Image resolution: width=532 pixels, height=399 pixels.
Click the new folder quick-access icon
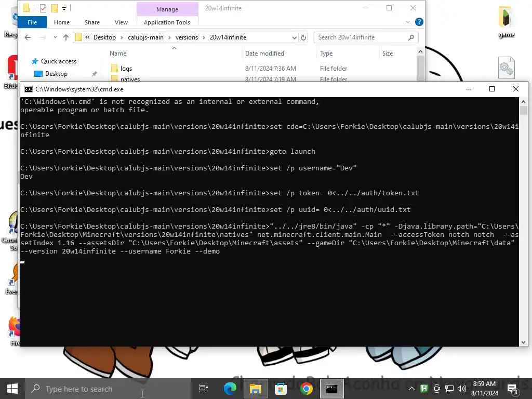[x=54, y=8]
